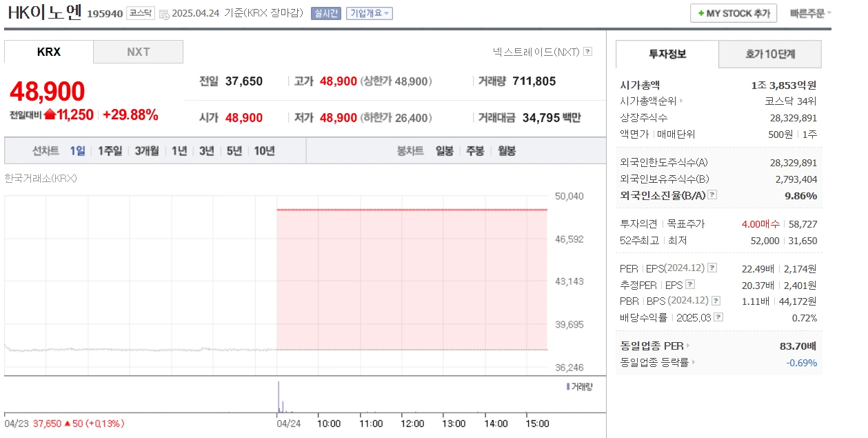The height and width of the screenshot is (438, 868).
Task: Expand the 빠른주문 dropdown
Action: [810, 13]
